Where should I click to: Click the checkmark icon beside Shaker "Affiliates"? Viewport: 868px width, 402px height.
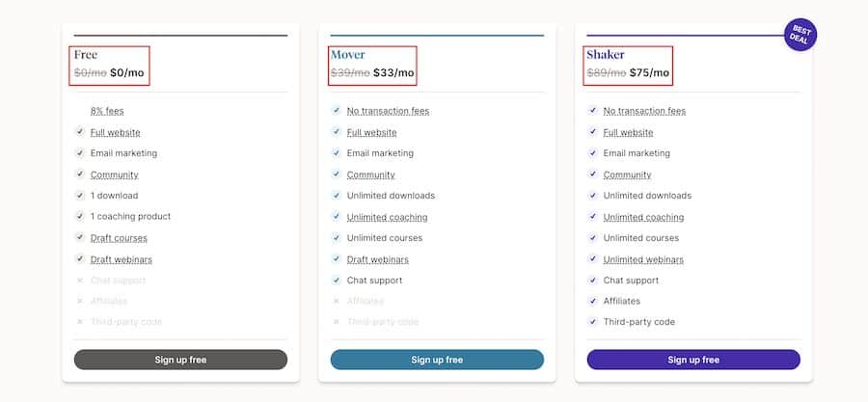click(x=593, y=301)
